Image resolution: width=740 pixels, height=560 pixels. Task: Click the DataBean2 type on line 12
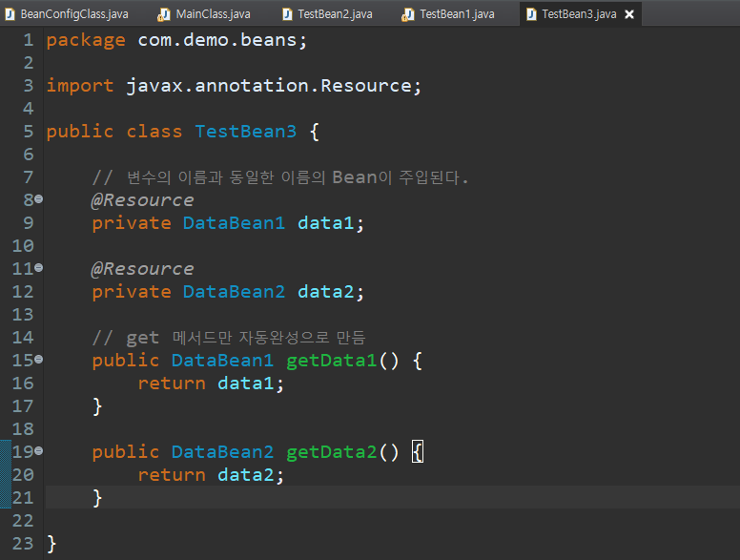click(x=234, y=292)
